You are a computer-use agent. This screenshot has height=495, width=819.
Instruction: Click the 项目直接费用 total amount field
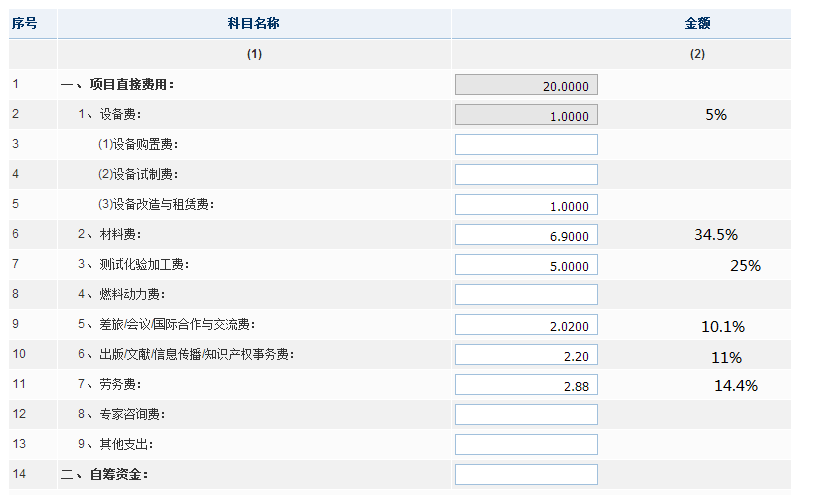point(526,85)
